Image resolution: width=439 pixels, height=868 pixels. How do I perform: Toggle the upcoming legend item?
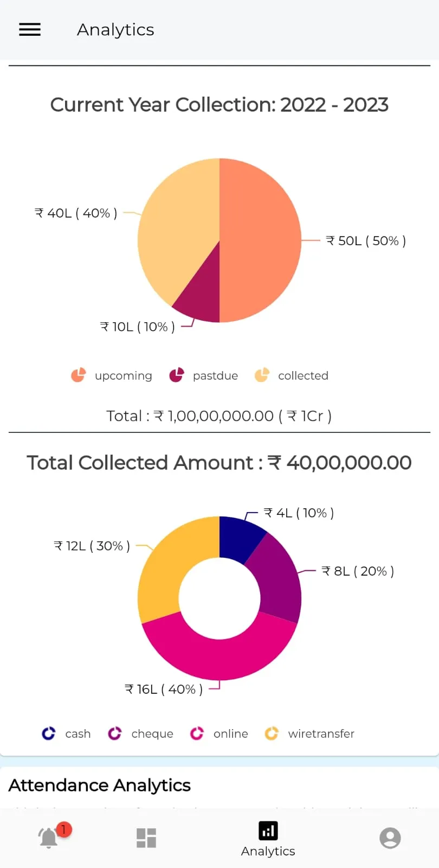click(112, 375)
